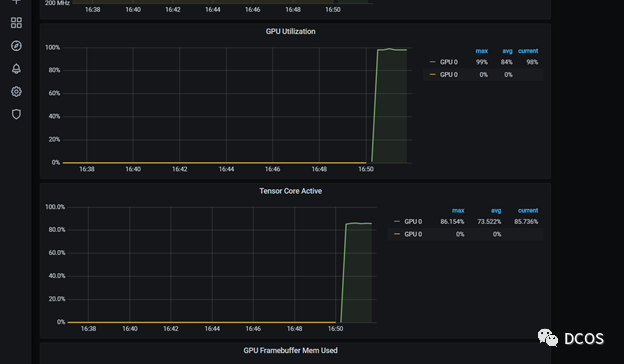Open the Tensor Core Active panel title menu
624x364 pixels.
click(291, 191)
